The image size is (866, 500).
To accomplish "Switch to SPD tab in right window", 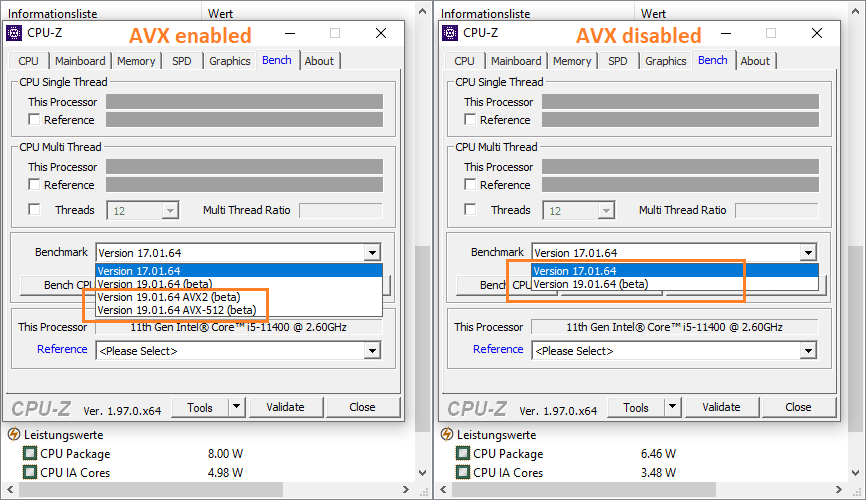I will pyautogui.click(x=617, y=61).
